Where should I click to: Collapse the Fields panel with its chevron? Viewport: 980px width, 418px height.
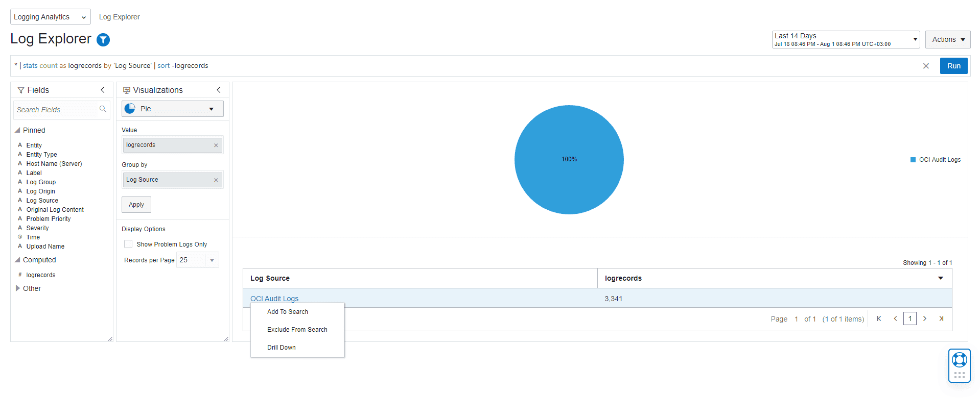click(103, 90)
